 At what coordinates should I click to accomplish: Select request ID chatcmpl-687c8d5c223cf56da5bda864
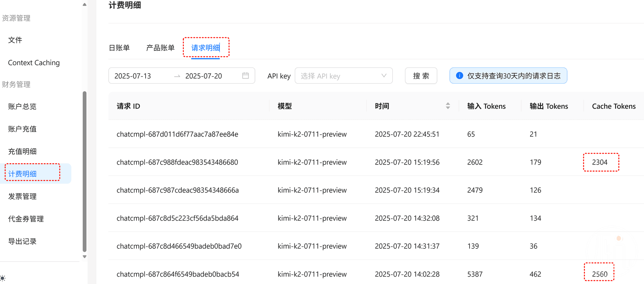177,218
